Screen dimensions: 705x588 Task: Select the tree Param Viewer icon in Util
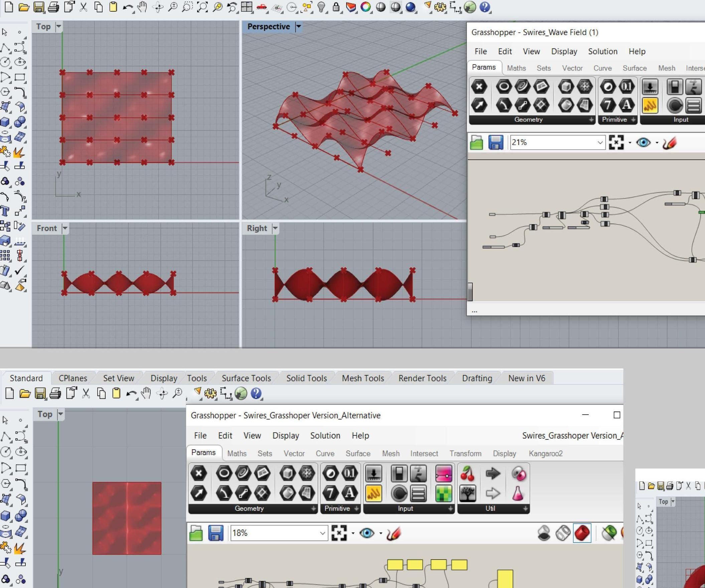point(467,494)
